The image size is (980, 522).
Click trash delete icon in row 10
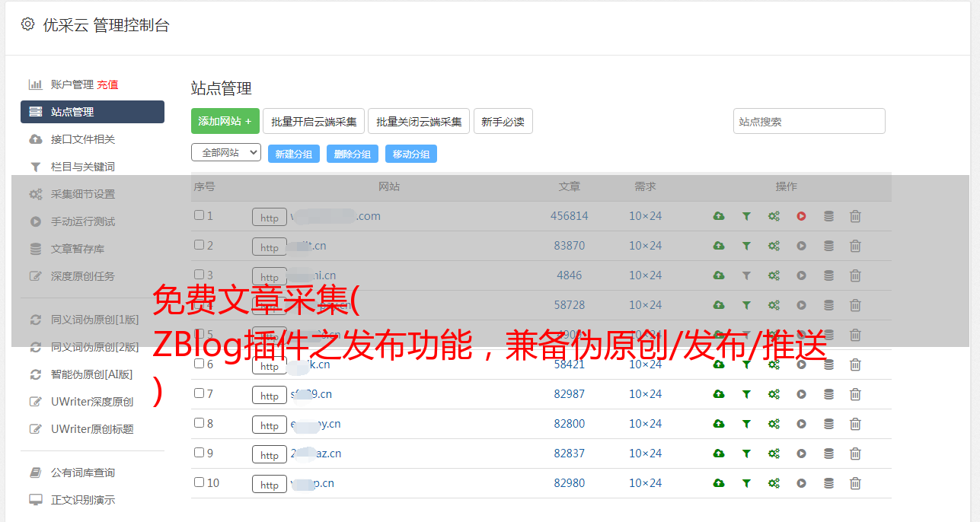[x=855, y=483]
